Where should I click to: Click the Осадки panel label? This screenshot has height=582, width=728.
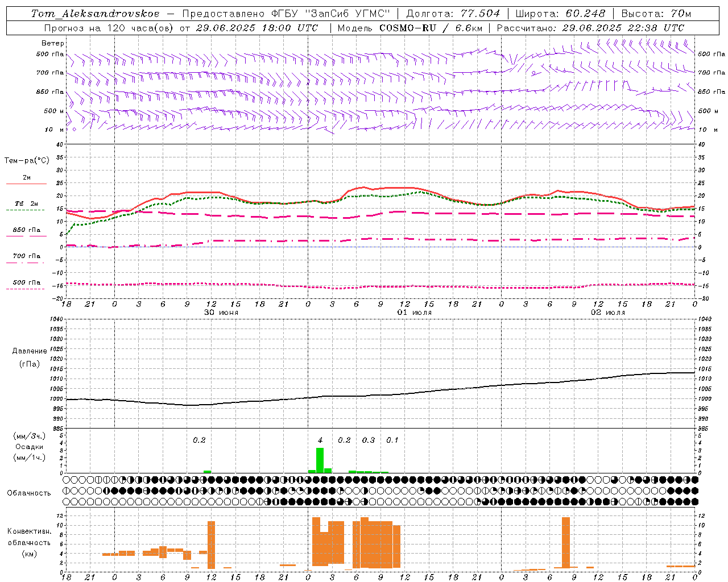30,447
